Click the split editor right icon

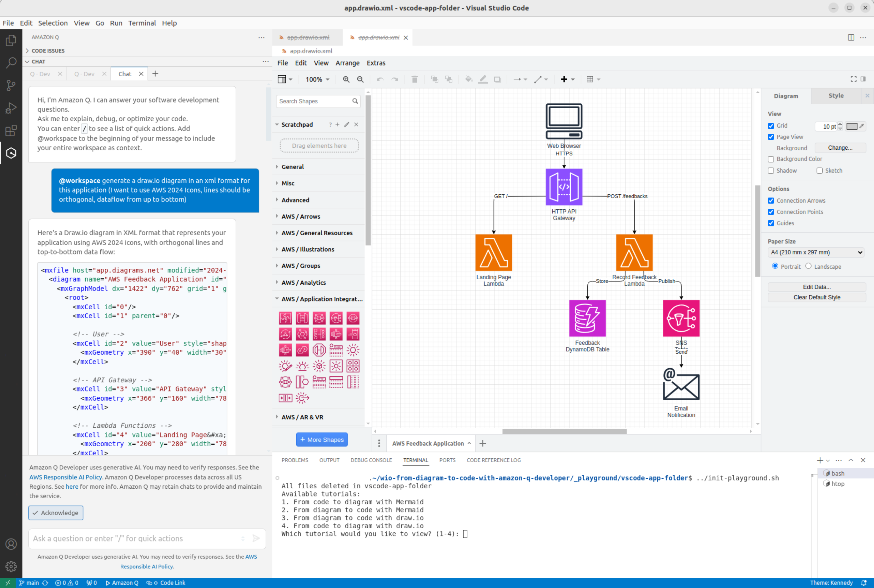(851, 37)
